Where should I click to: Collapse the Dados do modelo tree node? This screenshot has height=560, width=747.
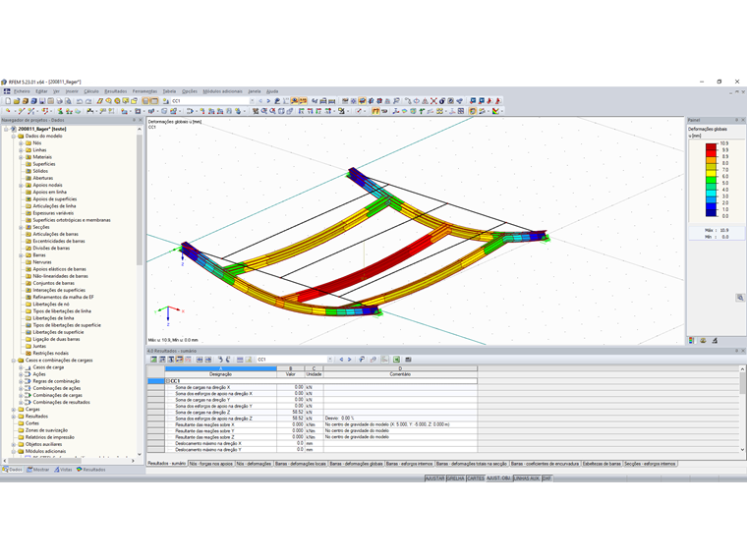click(x=14, y=136)
